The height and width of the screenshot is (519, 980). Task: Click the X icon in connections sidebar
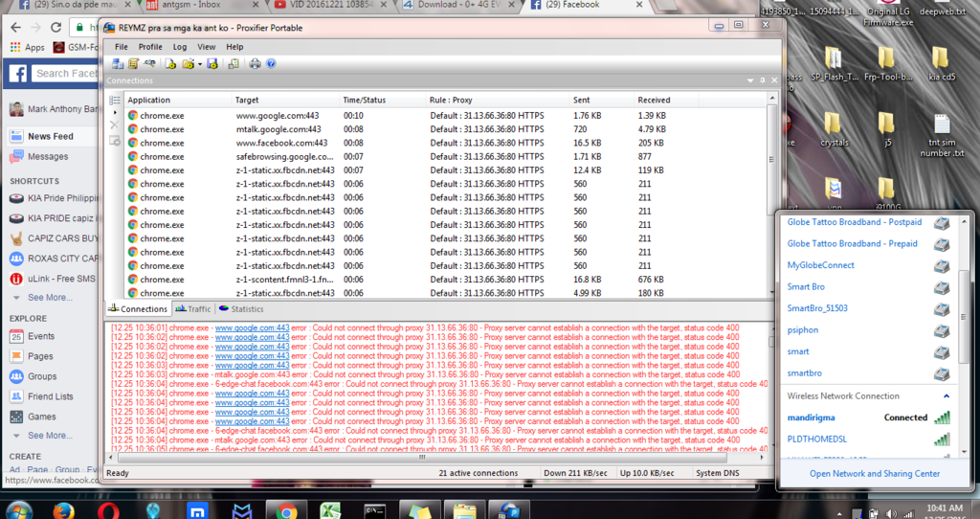[x=115, y=125]
